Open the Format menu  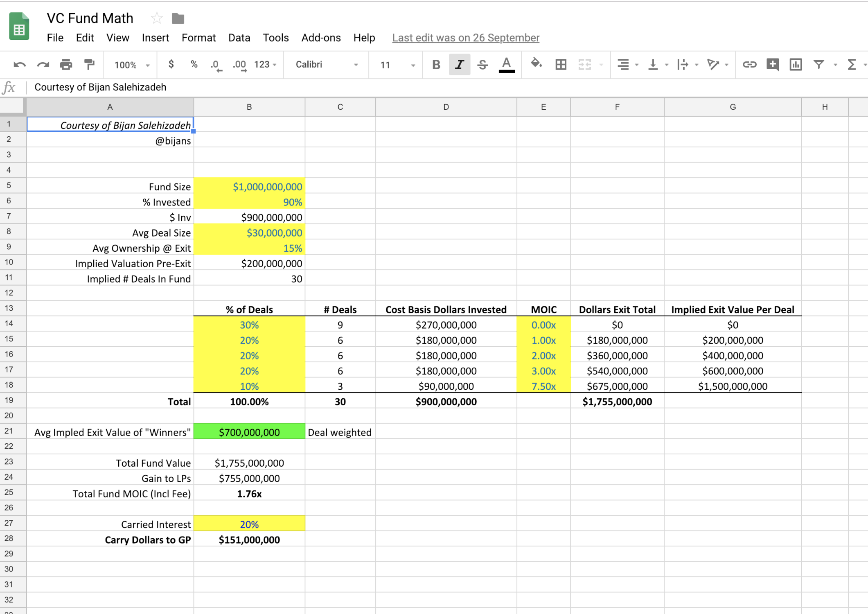198,38
